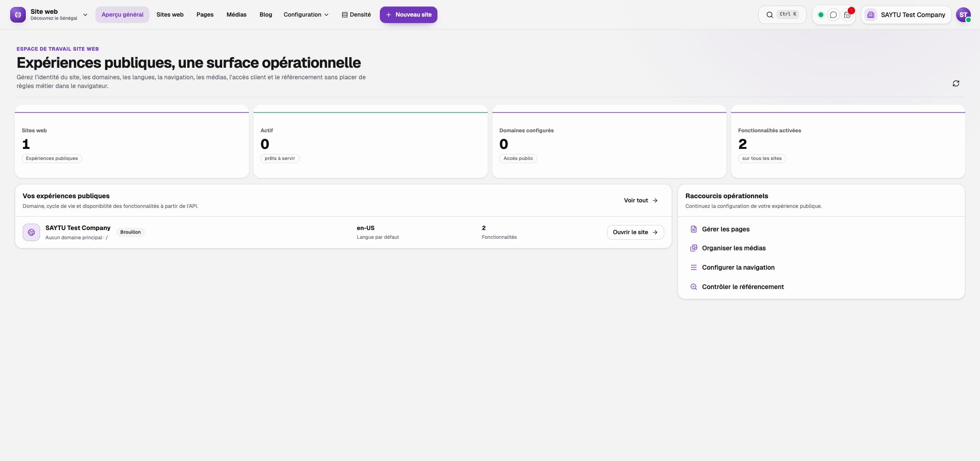The width and height of the screenshot is (980, 461).
Task: Click the sur tous les sites badge
Action: point(762,159)
